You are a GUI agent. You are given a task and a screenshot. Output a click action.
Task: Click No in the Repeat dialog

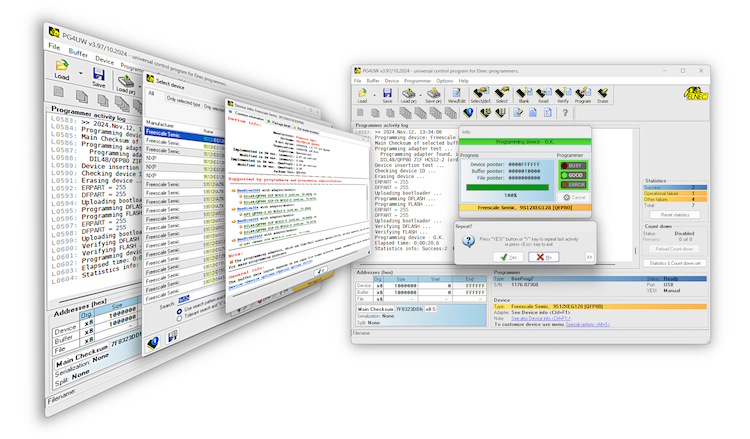pyautogui.click(x=544, y=257)
